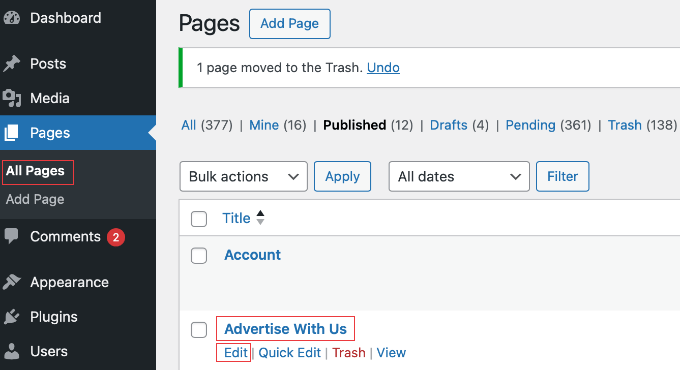This screenshot has height=370, width=680.
Task: Show Pending (361) pages
Action: (x=548, y=125)
